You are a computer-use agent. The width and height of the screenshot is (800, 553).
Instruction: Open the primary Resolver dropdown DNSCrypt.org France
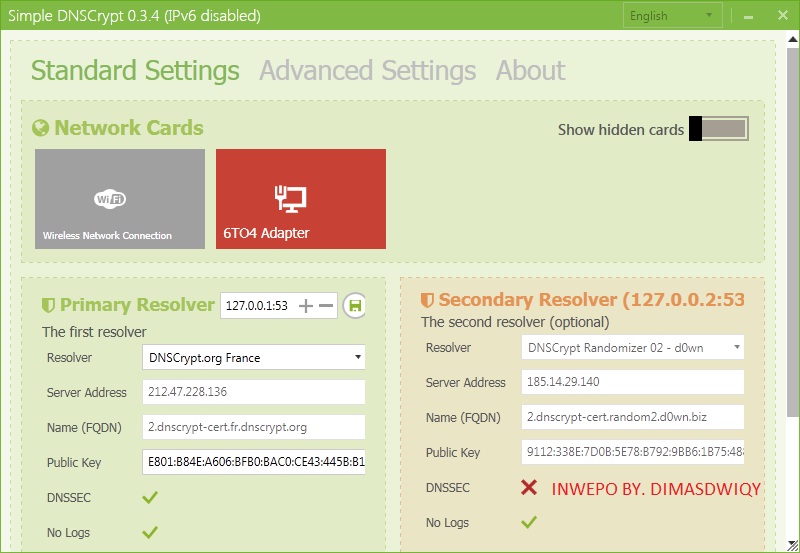pyautogui.click(x=254, y=357)
